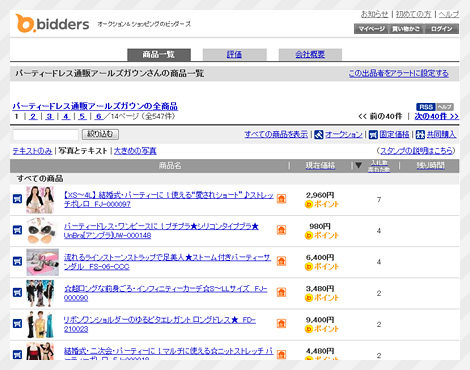Click orange store icon for infinity cardigan row

click(281, 292)
